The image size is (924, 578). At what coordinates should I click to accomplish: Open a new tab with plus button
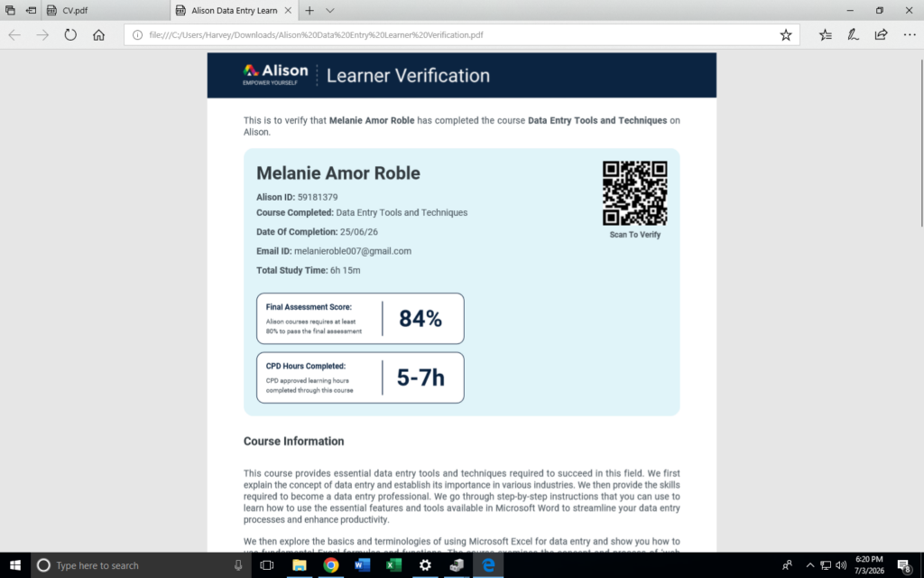coord(310,10)
